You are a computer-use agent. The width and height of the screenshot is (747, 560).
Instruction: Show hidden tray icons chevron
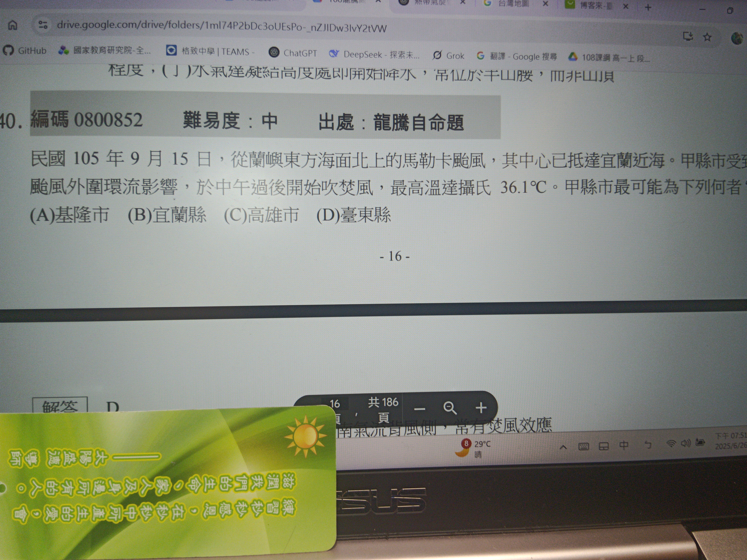tap(563, 447)
